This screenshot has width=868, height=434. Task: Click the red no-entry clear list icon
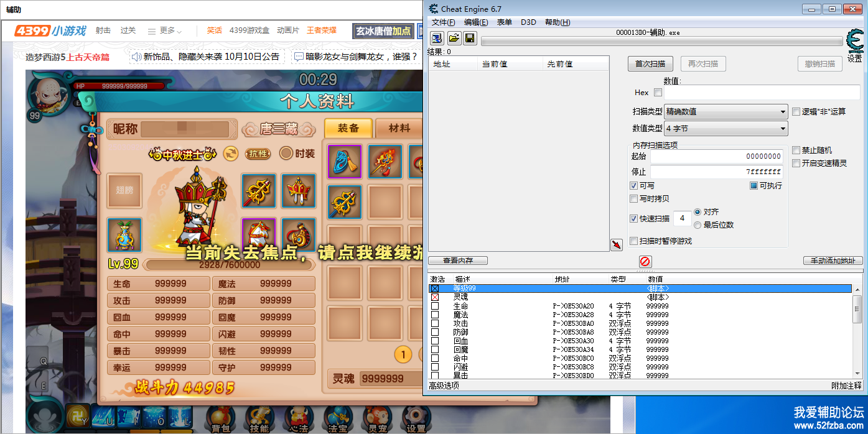click(645, 262)
